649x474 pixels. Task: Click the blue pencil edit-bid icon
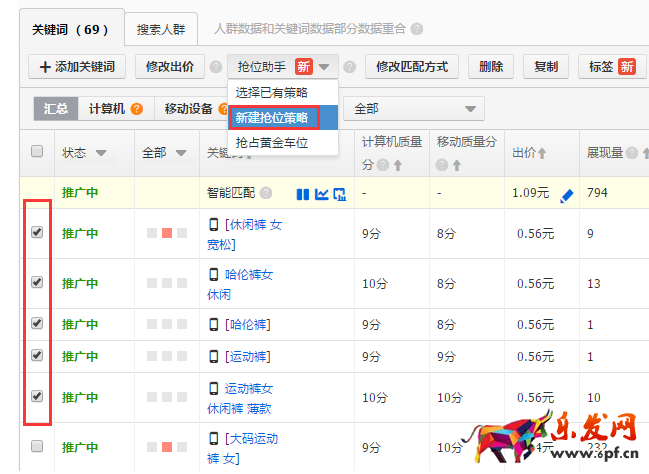click(x=567, y=194)
